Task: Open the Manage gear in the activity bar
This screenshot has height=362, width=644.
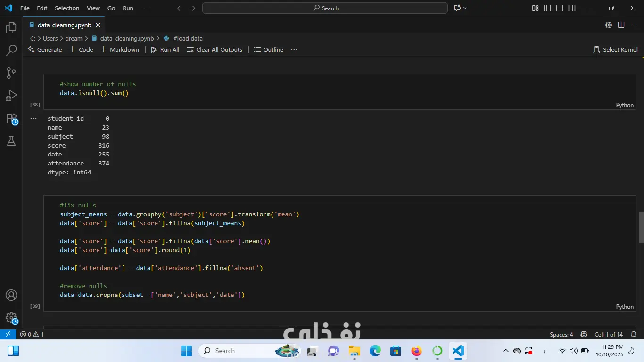Action: point(11,318)
